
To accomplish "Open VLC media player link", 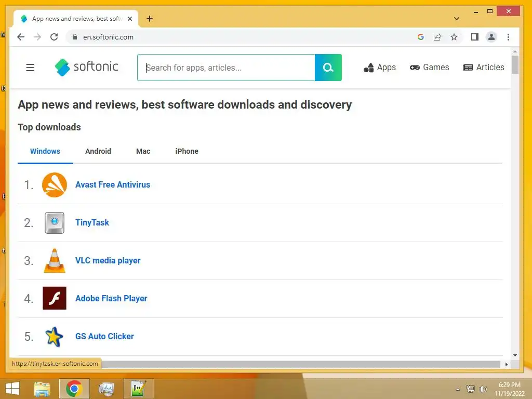I will 108,261.
